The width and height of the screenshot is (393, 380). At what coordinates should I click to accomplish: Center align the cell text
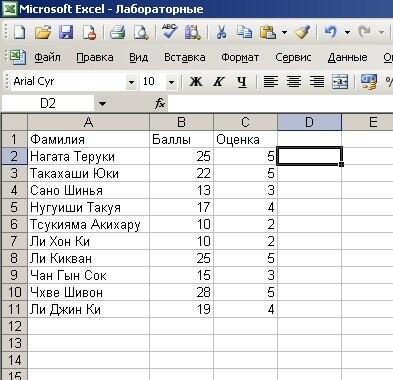point(294,81)
